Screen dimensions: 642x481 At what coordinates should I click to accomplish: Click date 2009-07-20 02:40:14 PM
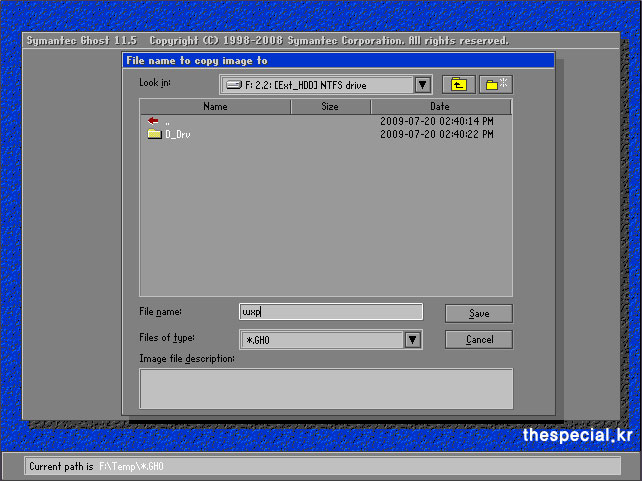coord(436,121)
